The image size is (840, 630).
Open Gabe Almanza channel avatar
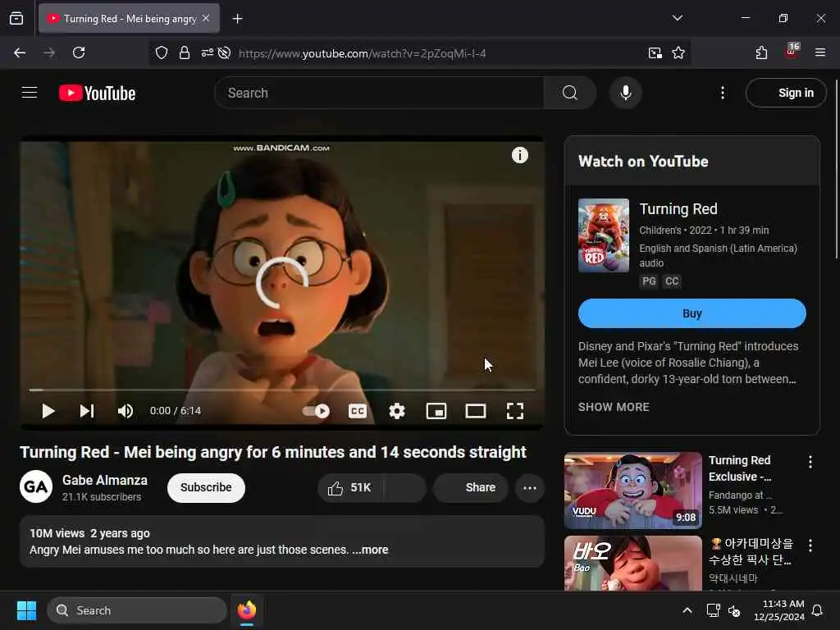click(36, 486)
